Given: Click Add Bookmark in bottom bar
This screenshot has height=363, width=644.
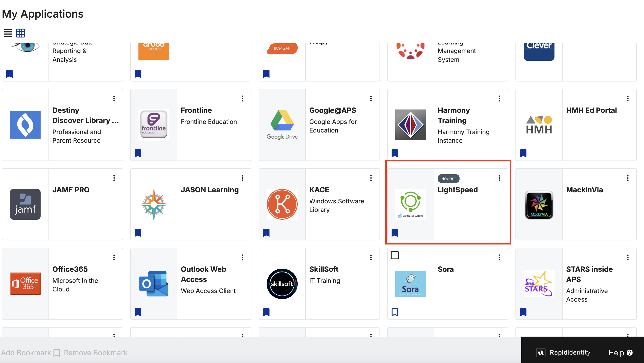Looking at the screenshot, I should [x=26, y=352].
